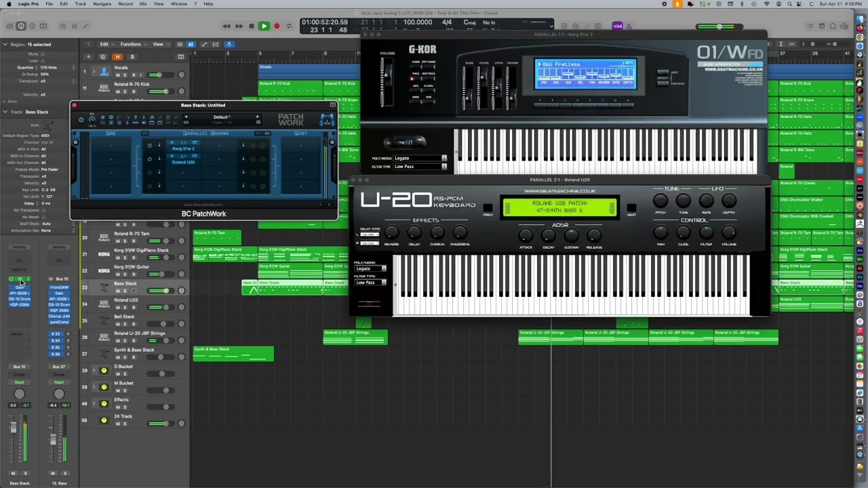Image resolution: width=868 pixels, height=488 pixels.
Task: Toggle Patchwork plugin bypass power icon
Action: click(x=81, y=120)
